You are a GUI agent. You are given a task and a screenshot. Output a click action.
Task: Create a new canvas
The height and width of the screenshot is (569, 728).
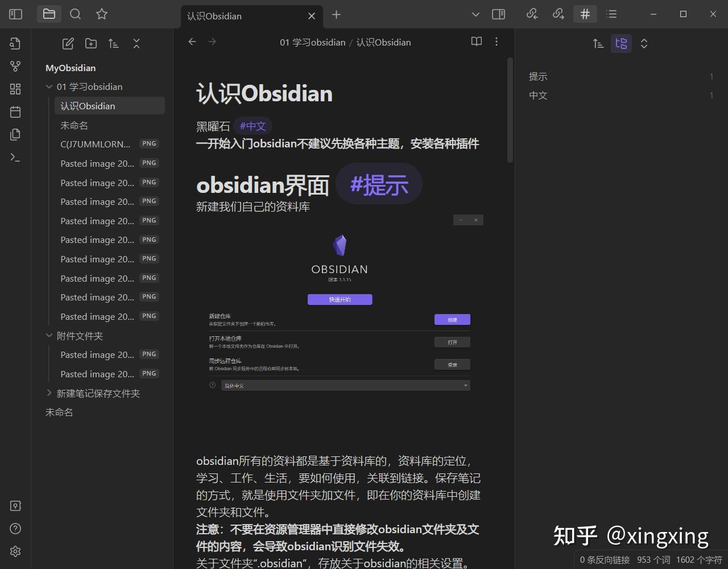[15, 88]
